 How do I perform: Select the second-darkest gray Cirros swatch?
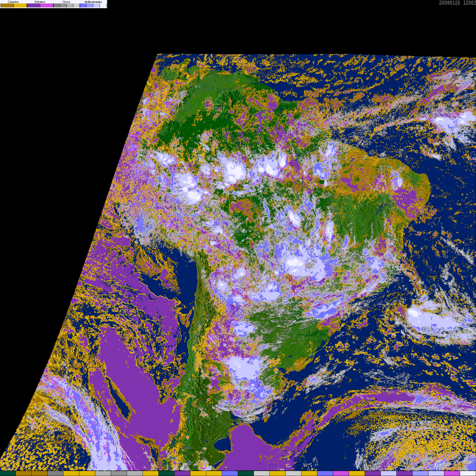(63, 6)
